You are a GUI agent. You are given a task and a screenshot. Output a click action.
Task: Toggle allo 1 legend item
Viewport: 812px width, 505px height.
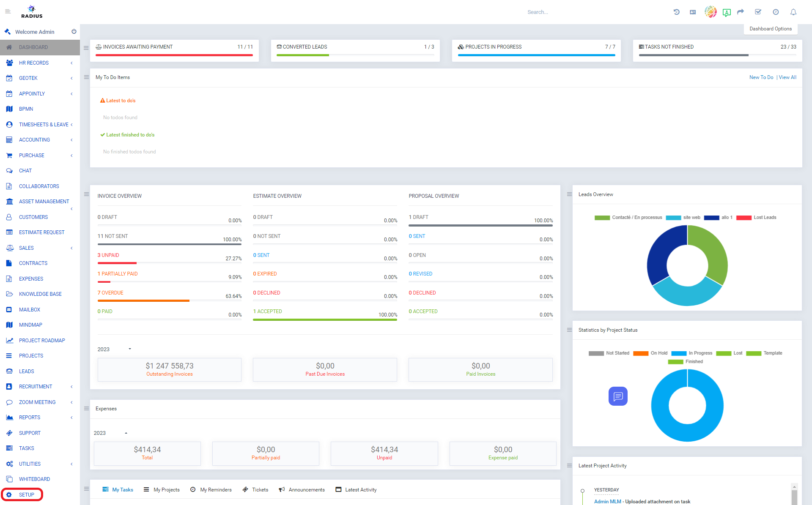(718, 217)
